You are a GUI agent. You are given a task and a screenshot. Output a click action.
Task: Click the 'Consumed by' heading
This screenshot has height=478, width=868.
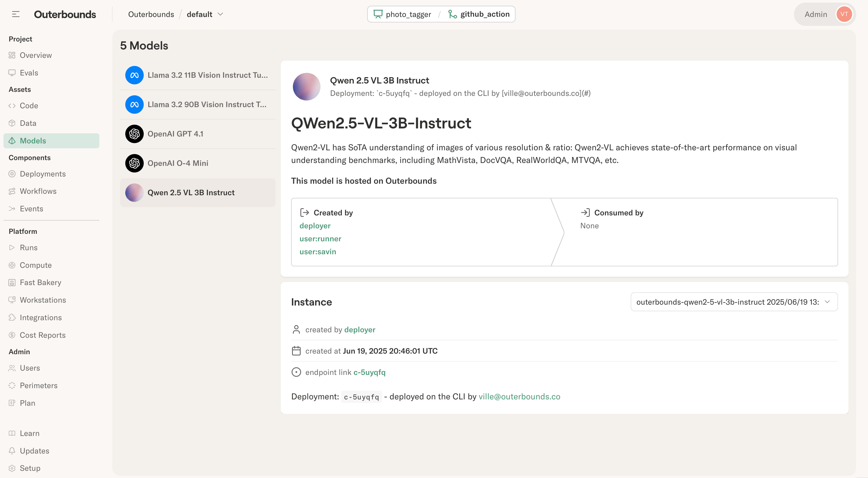[x=619, y=213]
